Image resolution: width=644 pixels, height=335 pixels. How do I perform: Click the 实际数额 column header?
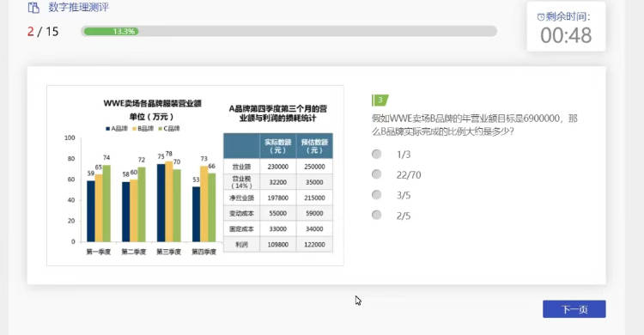[x=277, y=146]
